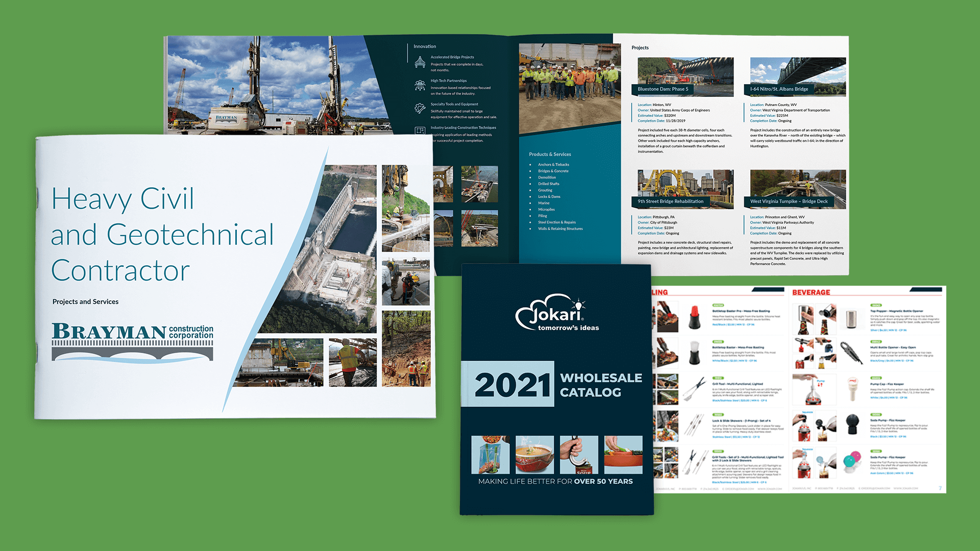Click the Projects heading on white page
The width and height of the screenshot is (980, 551).
pyautogui.click(x=640, y=47)
